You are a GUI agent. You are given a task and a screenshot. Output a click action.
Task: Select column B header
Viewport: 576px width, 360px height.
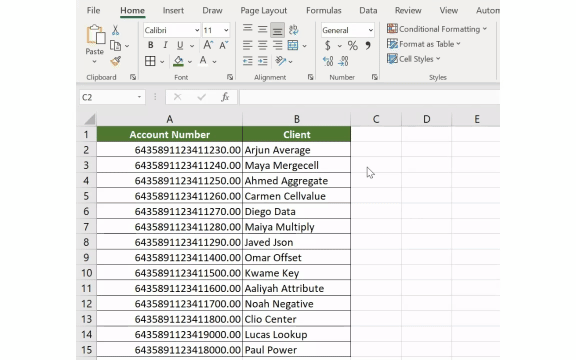pos(296,119)
